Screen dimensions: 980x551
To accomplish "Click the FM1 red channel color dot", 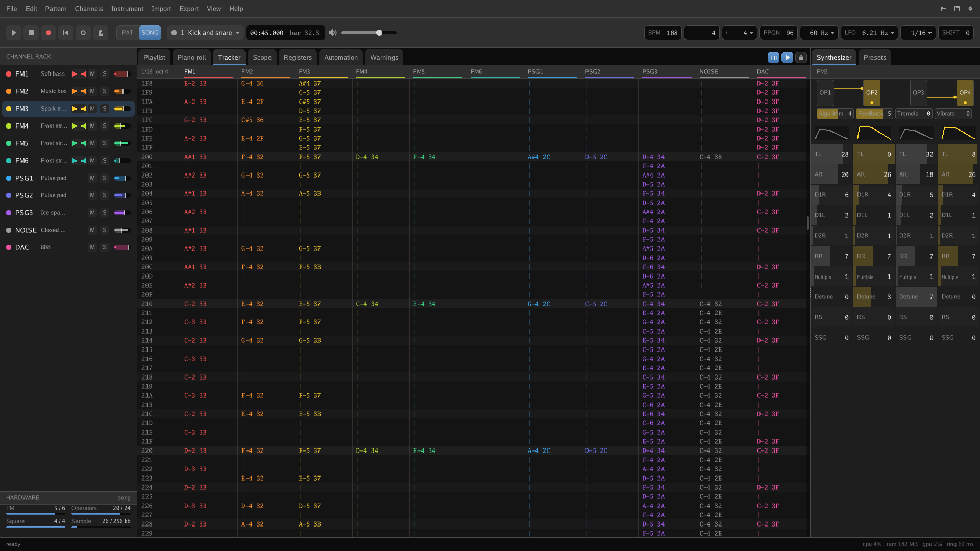I will coord(9,74).
